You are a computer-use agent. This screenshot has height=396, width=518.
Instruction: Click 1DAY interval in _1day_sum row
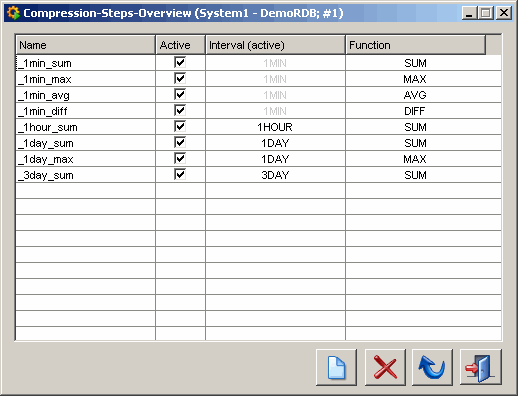point(275,143)
